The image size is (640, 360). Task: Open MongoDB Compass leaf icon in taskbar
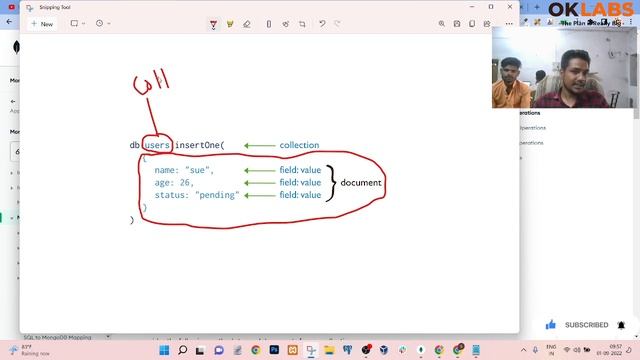click(421, 350)
